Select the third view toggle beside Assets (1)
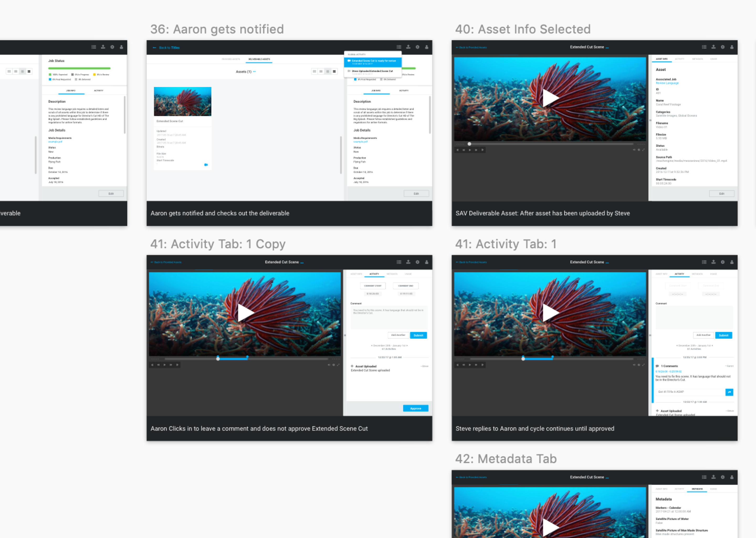756x538 pixels. 328,71
